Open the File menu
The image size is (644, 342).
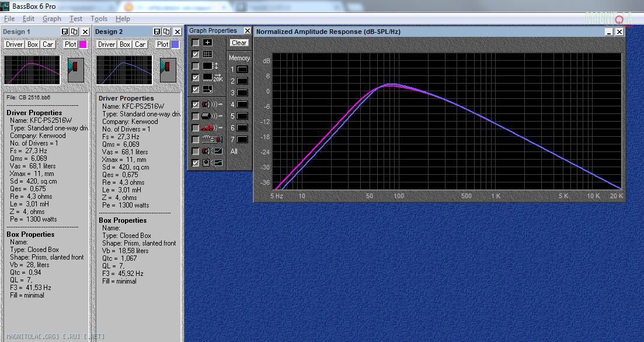[9, 19]
